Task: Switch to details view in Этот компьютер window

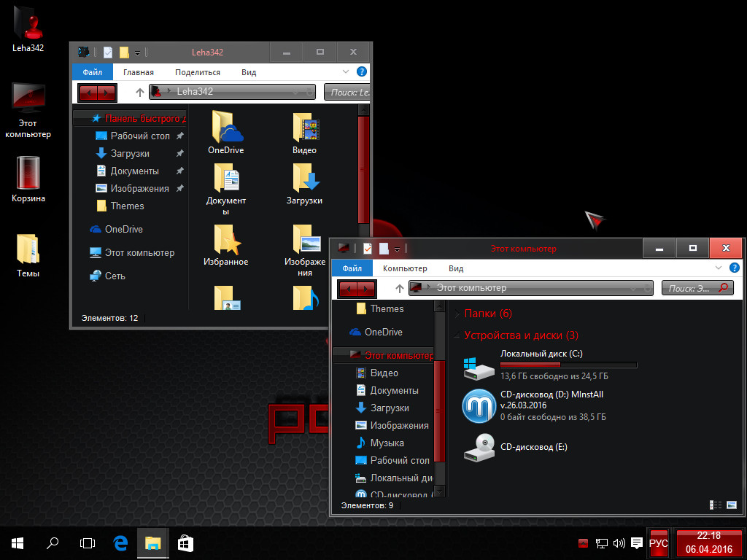Action: click(716, 505)
